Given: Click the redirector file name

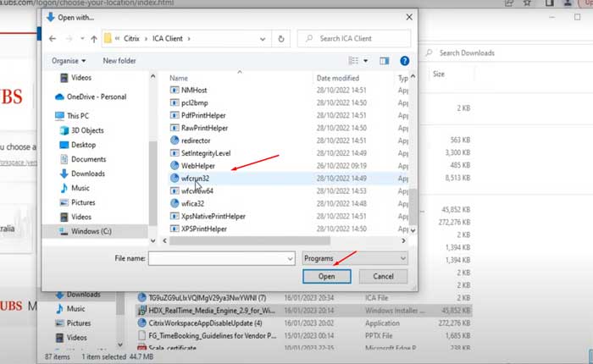Looking at the screenshot, I should click(196, 141).
